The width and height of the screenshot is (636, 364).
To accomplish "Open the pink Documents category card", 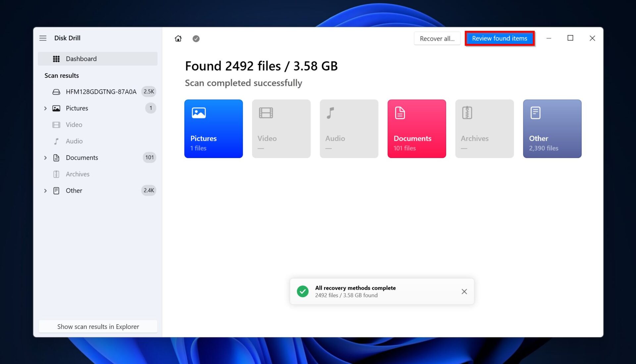I will coord(417,129).
